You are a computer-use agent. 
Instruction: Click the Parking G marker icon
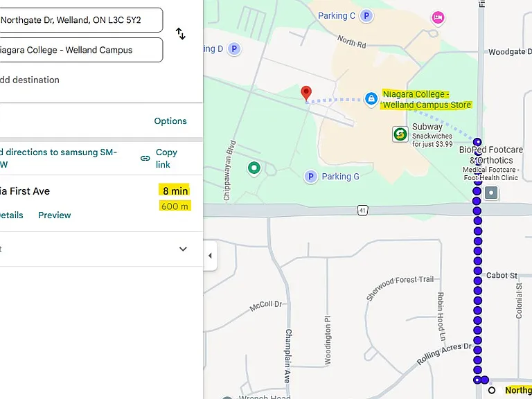coord(310,177)
